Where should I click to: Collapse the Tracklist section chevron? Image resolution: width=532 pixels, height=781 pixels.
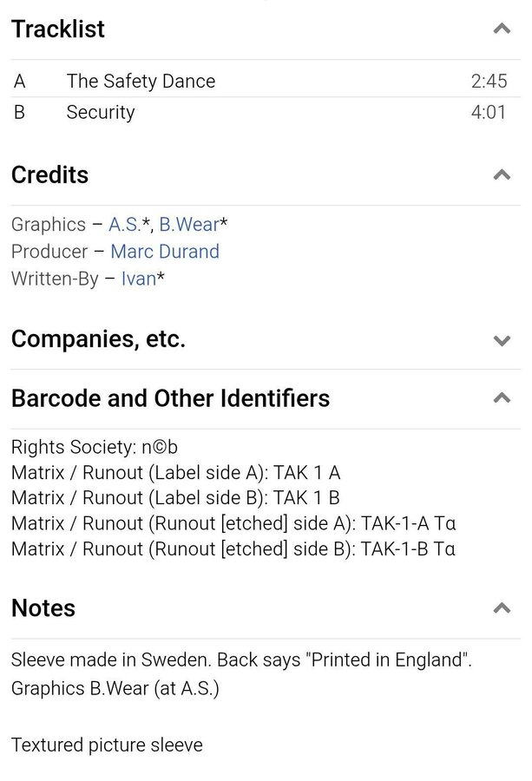pyautogui.click(x=502, y=30)
